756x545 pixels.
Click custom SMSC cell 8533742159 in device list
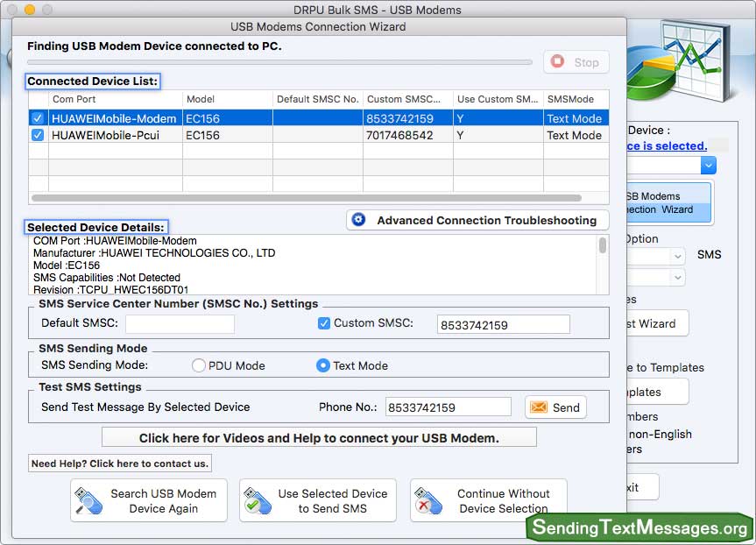(408, 118)
